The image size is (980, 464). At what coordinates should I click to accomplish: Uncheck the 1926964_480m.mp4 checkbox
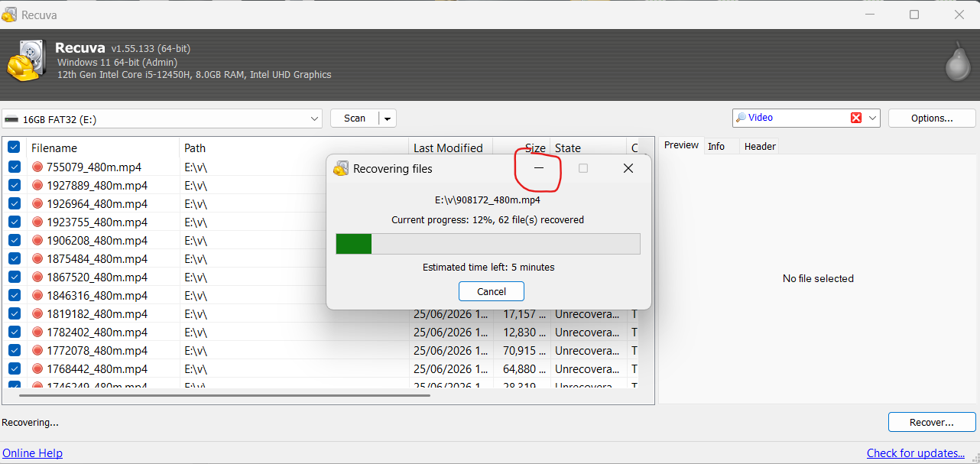pyautogui.click(x=14, y=203)
